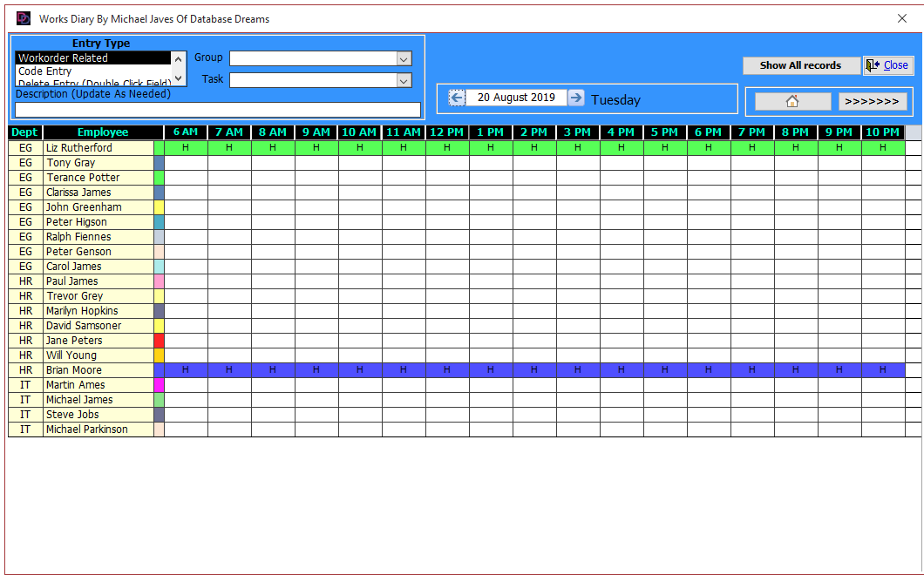
Task: Click the Description input field
Action: (x=217, y=110)
